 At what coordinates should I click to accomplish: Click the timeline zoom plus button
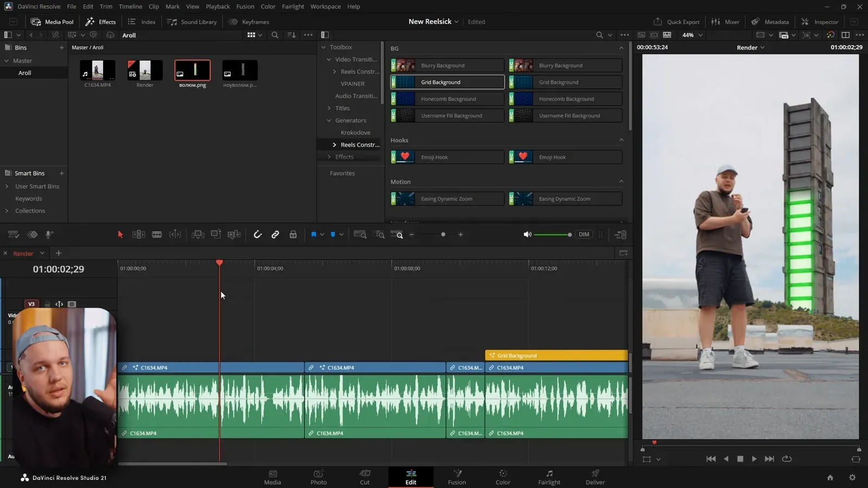pyautogui.click(x=461, y=235)
